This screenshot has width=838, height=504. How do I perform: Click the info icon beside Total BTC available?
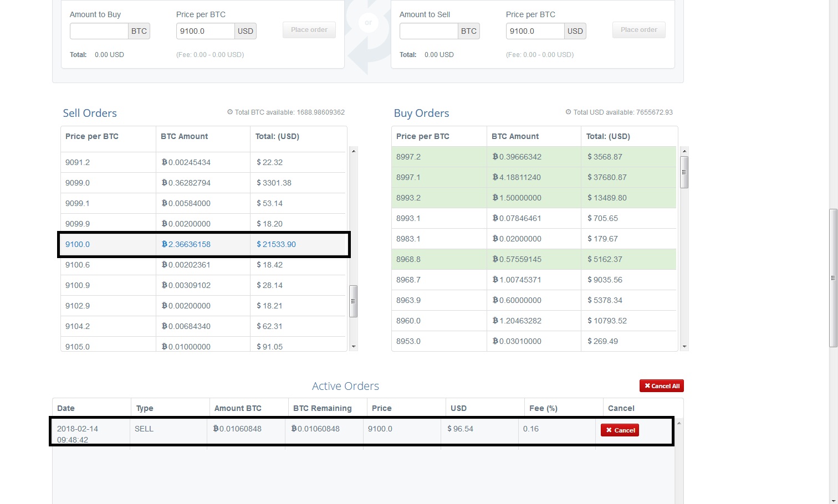click(x=230, y=112)
